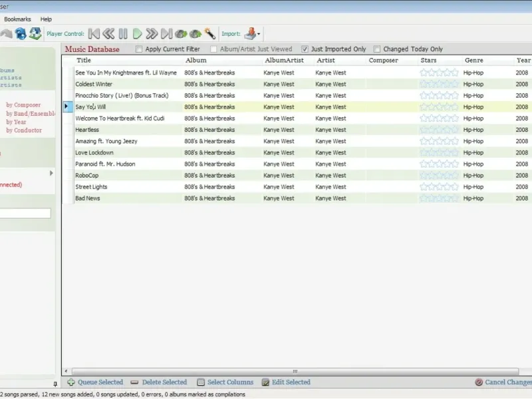Open Select Columns dialog

click(x=225, y=382)
